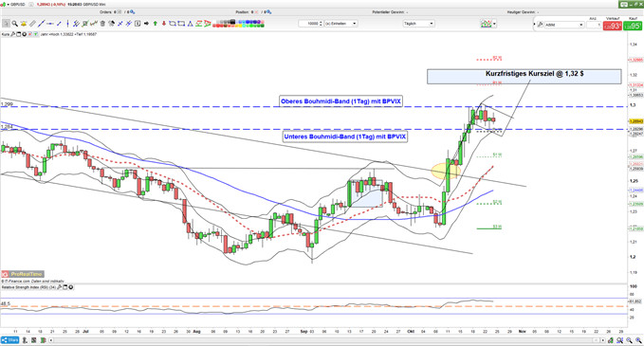Pick a blue color swatch from palette
The height and width of the screenshot is (346, 644).
pyautogui.click(x=248, y=22)
